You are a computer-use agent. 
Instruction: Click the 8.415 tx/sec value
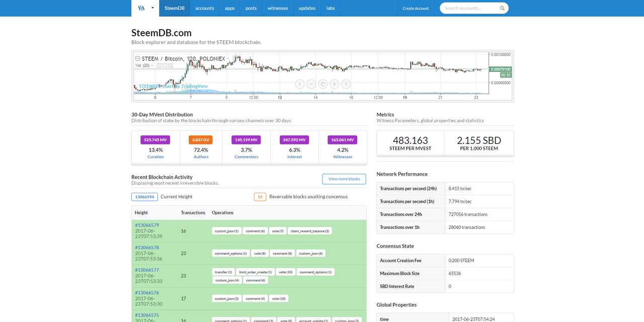(x=460, y=189)
